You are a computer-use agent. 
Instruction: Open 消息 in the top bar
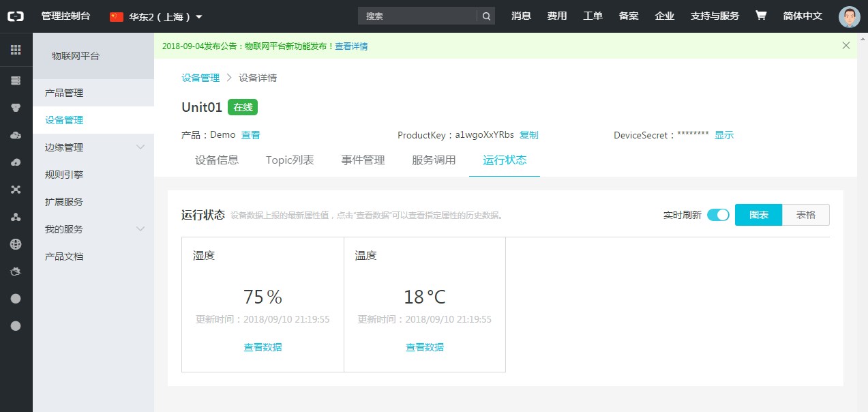[x=521, y=16]
